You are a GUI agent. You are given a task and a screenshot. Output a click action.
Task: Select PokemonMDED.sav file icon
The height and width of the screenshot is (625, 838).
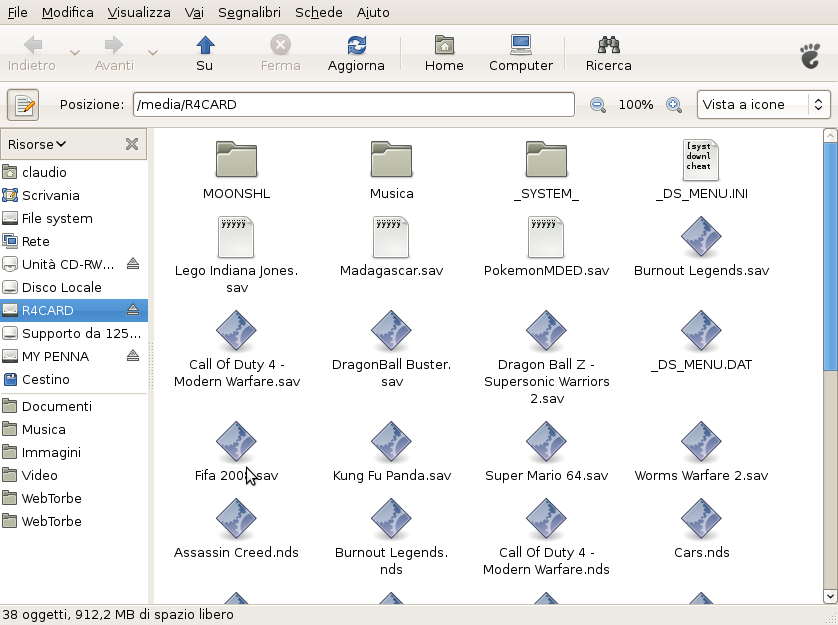pyautogui.click(x=546, y=237)
